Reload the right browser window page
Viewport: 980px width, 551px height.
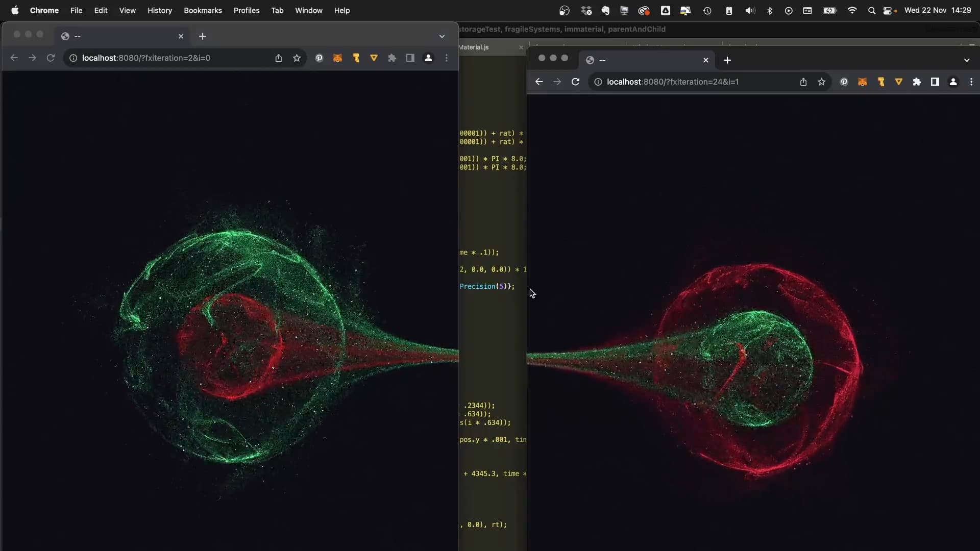click(575, 82)
